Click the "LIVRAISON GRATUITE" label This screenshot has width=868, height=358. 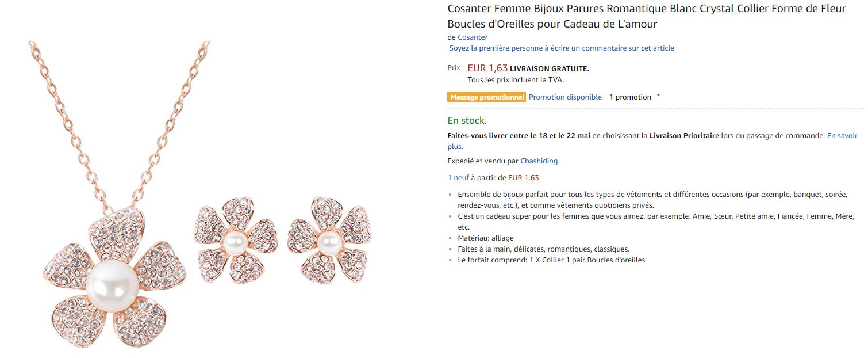click(549, 69)
